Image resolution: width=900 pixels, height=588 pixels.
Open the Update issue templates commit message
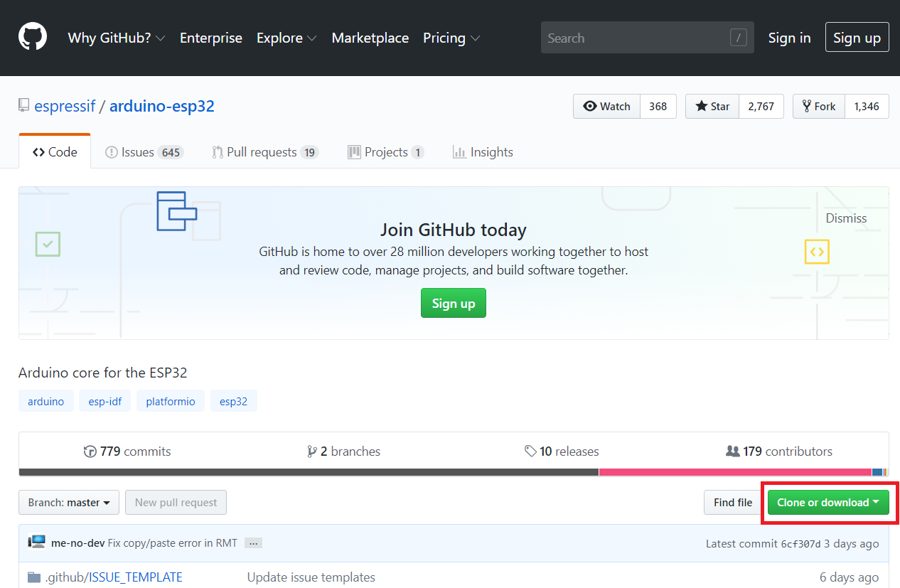point(311,577)
